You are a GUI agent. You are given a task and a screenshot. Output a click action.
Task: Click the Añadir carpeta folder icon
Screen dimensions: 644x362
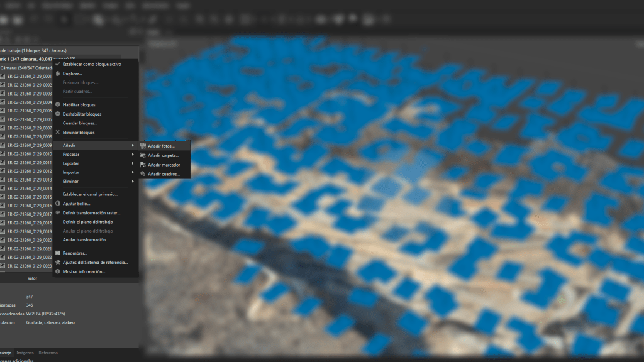143,155
